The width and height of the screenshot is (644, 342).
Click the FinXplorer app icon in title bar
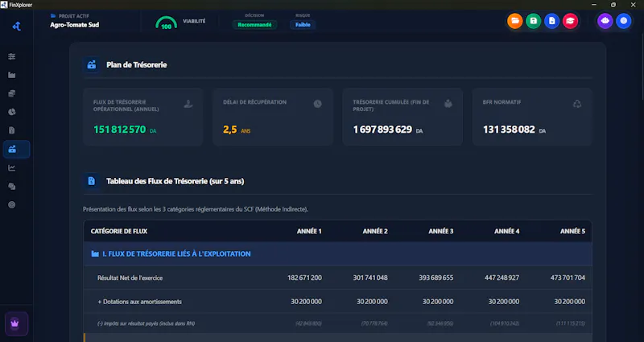pos(4,5)
